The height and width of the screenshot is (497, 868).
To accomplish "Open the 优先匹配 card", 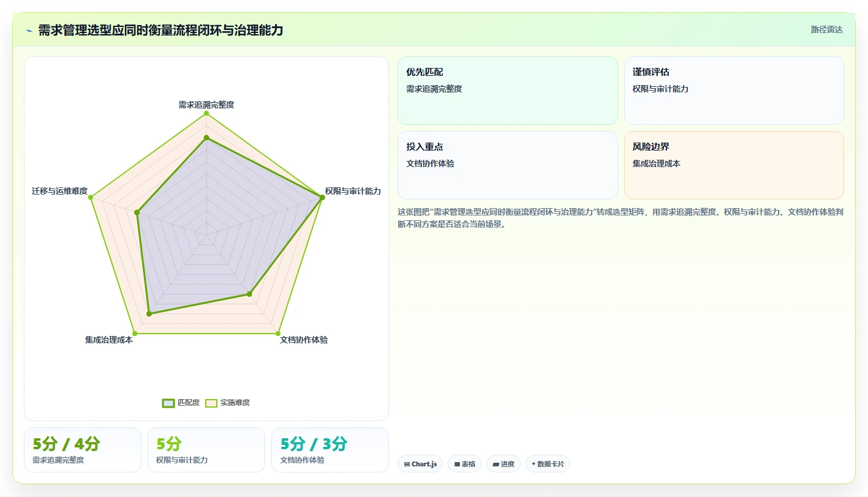I will 508,91.
